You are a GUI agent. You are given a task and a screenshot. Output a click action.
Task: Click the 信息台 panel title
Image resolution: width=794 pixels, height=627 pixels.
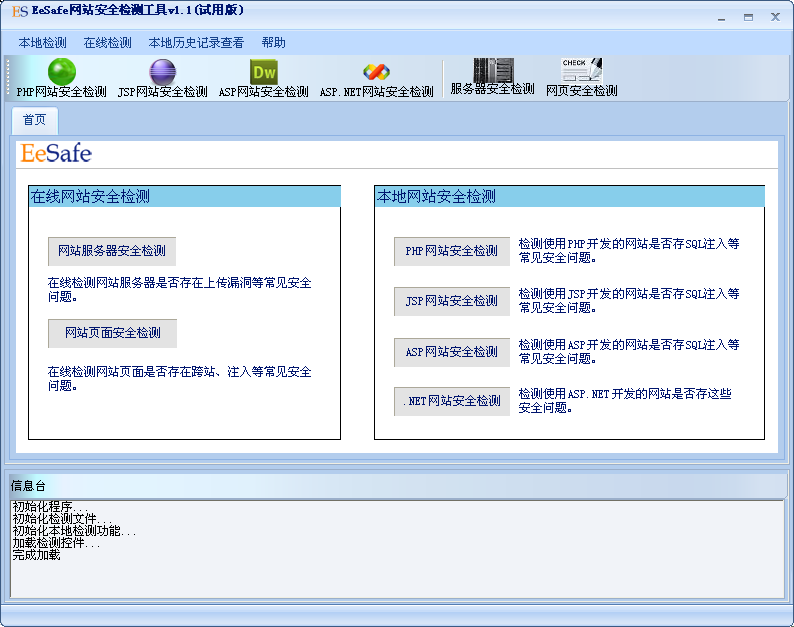tap(28, 486)
